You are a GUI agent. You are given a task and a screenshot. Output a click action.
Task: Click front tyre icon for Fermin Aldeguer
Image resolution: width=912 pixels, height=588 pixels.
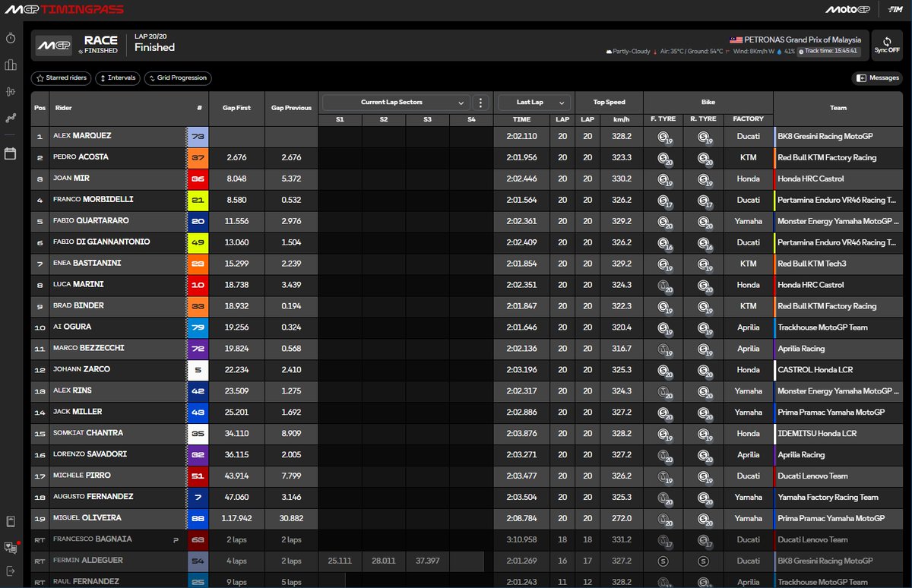(x=663, y=561)
